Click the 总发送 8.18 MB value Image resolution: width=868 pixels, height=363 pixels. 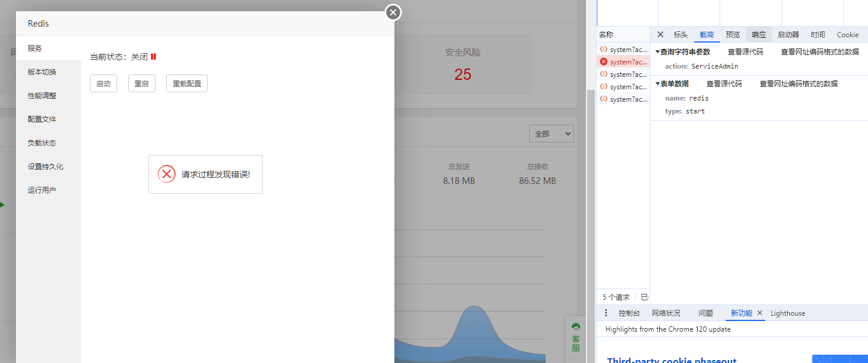point(459,181)
